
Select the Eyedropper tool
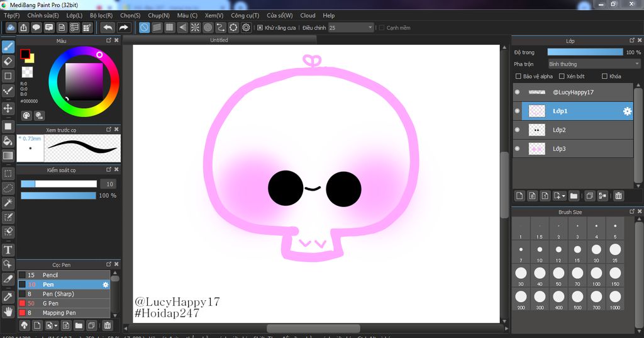click(8, 296)
